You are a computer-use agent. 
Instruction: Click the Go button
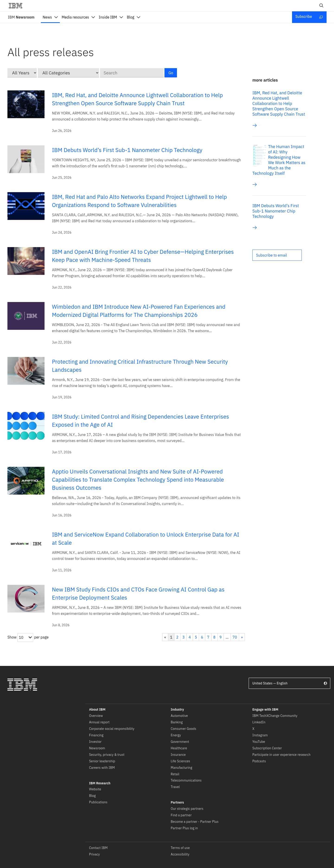170,73
